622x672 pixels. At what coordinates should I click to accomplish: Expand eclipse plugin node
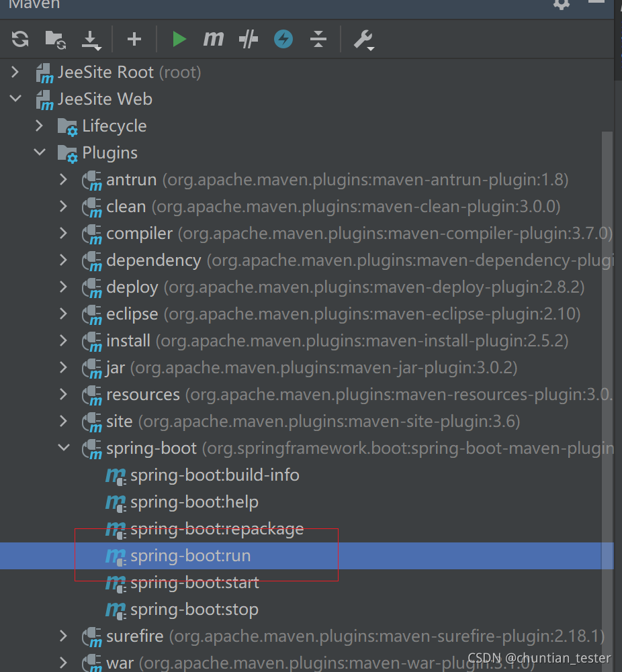(x=63, y=314)
